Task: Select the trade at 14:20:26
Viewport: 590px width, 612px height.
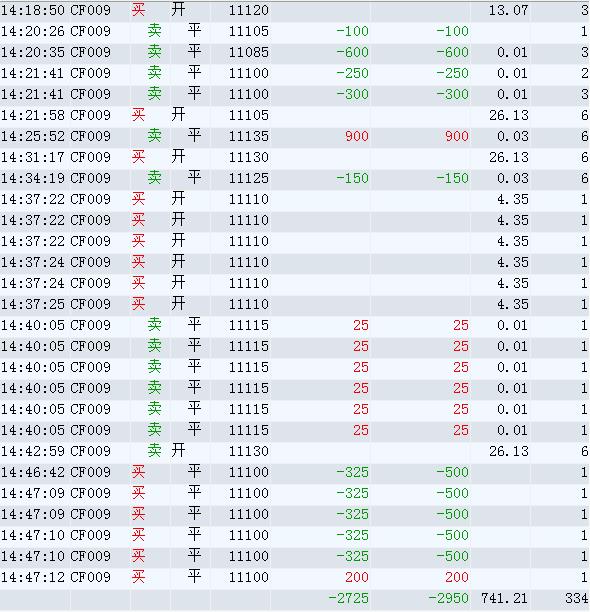Action: point(295,31)
